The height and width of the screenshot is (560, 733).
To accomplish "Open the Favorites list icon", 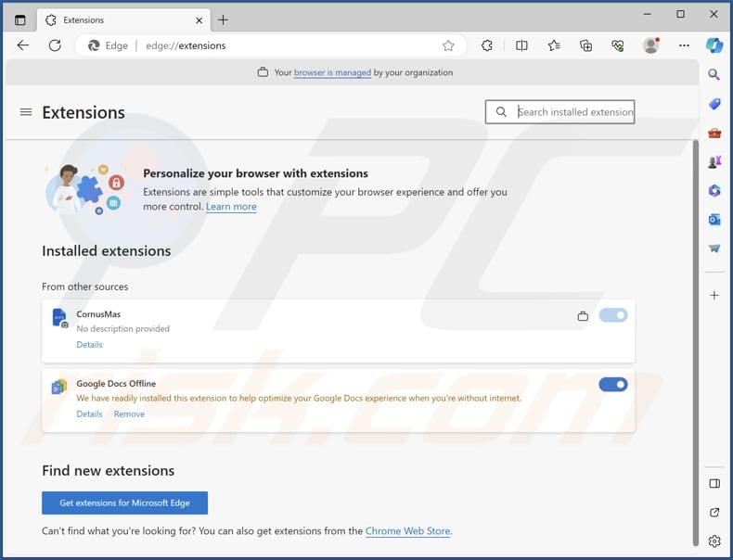I will (x=554, y=45).
